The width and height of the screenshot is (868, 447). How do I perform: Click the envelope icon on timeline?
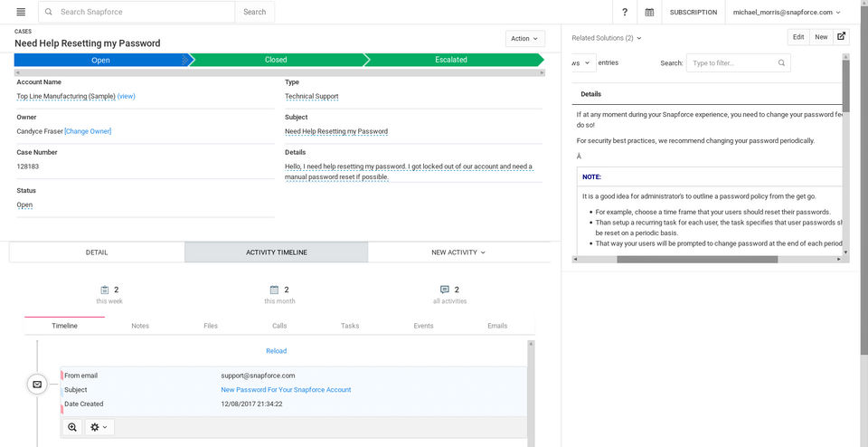37,384
